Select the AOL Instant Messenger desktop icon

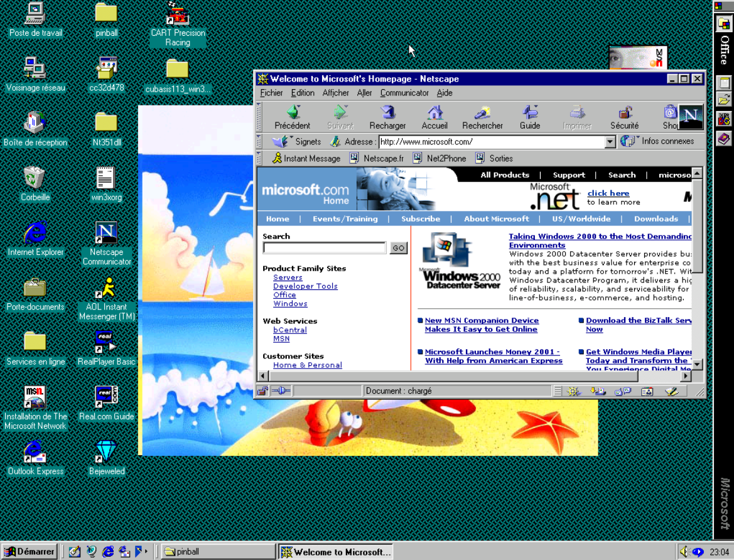point(107,298)
